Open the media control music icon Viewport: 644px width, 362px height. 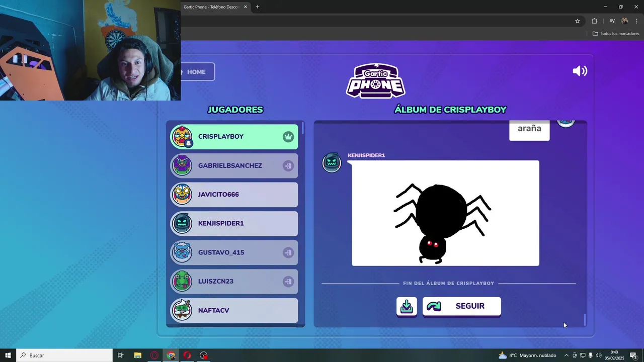click(x=612, y=21)
